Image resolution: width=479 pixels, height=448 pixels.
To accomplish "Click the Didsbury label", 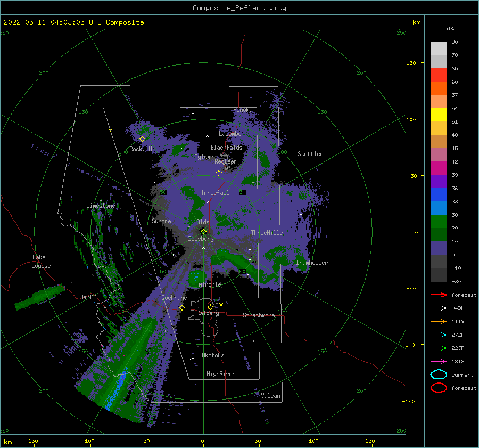I will tap(201, 239).
